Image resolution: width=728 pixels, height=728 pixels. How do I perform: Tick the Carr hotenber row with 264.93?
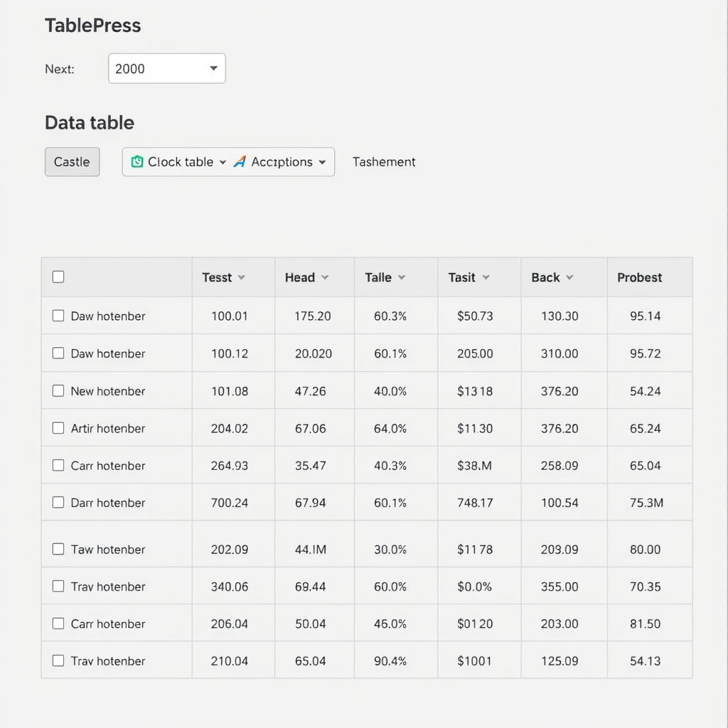tap(58, 465)
